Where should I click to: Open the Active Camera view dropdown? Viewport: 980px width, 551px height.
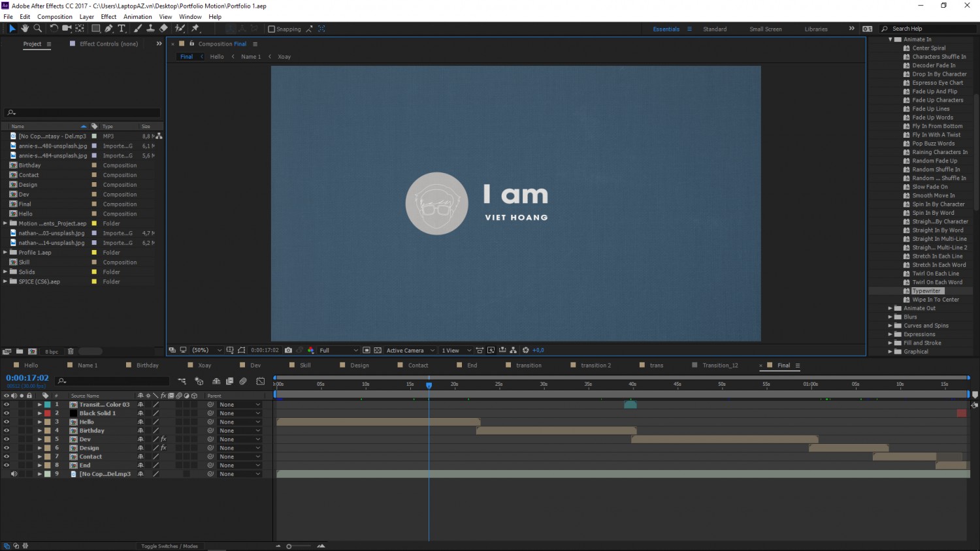[410, 351]
